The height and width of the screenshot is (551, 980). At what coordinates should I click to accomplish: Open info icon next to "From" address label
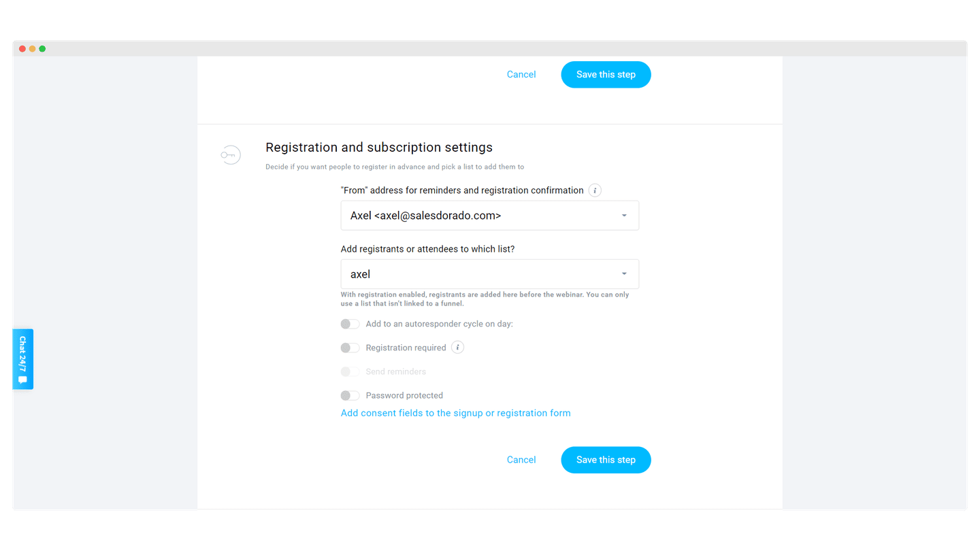pyautogui.click(x=595, y=190)
